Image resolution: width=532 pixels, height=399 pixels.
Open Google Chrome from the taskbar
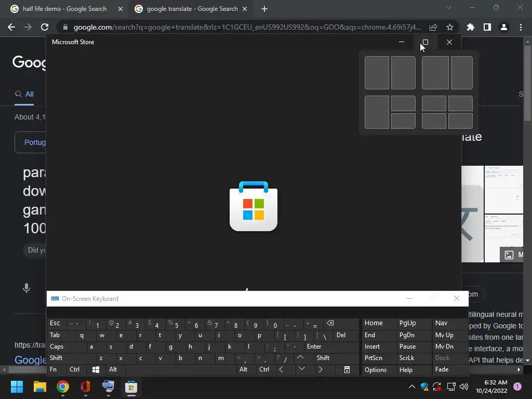63,387
